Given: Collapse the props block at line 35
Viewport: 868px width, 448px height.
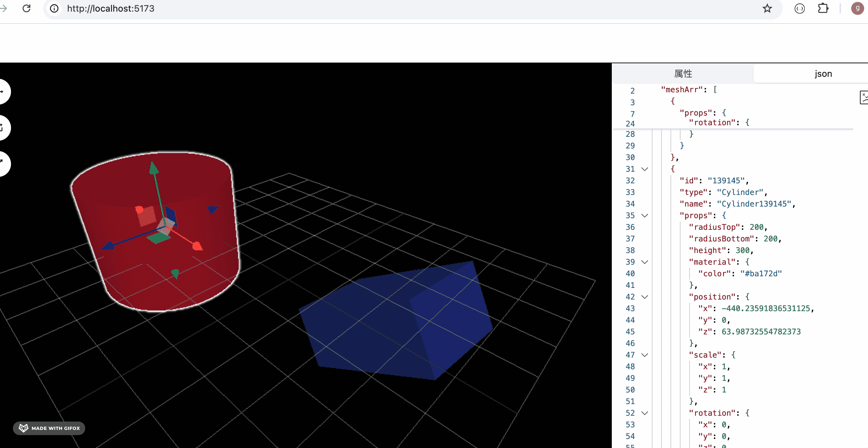Looking at the screenshot, I should tap(645, 215).
